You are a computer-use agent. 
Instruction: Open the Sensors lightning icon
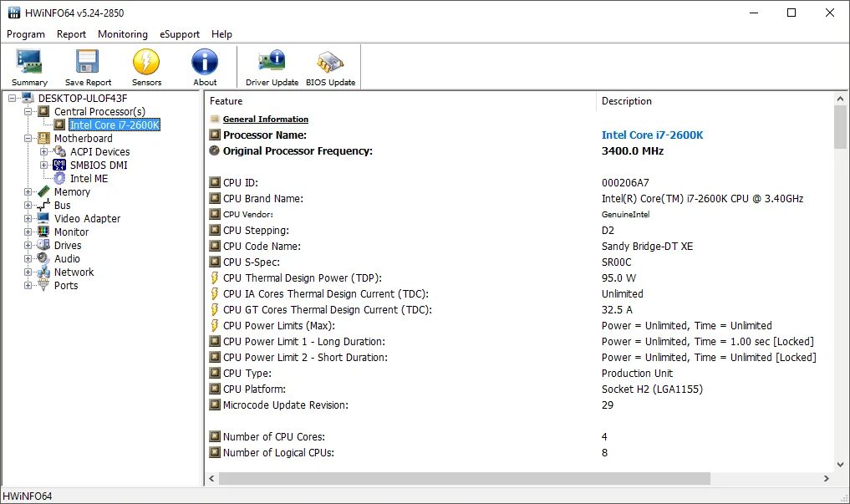146,61
